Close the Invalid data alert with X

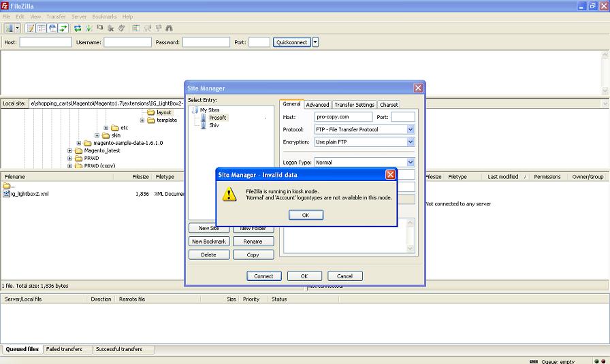(390, 175)
